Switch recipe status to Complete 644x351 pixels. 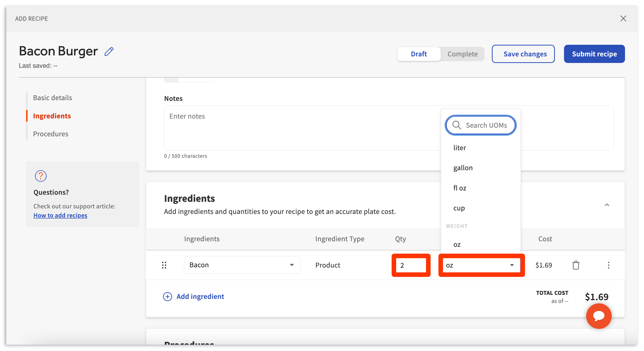[x=462, y=54]
